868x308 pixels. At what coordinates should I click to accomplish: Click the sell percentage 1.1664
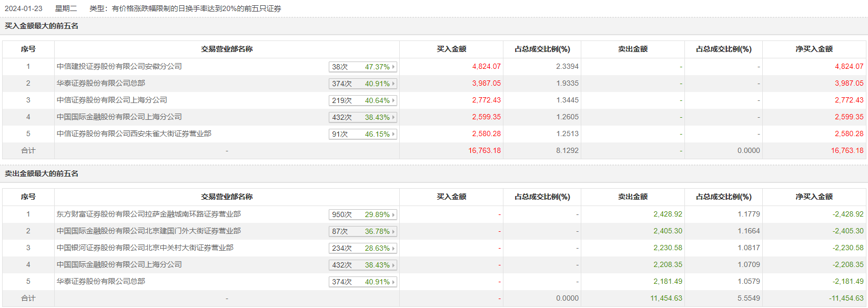749,231
